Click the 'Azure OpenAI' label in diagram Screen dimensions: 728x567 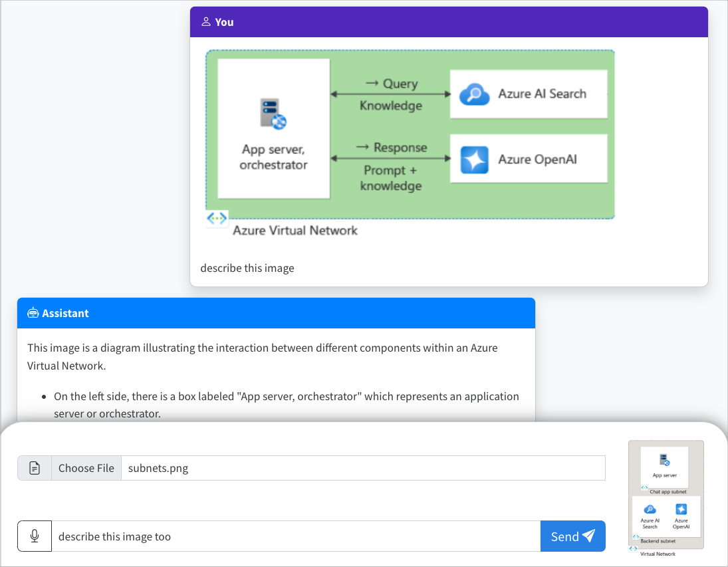click(x=538, y=160)
